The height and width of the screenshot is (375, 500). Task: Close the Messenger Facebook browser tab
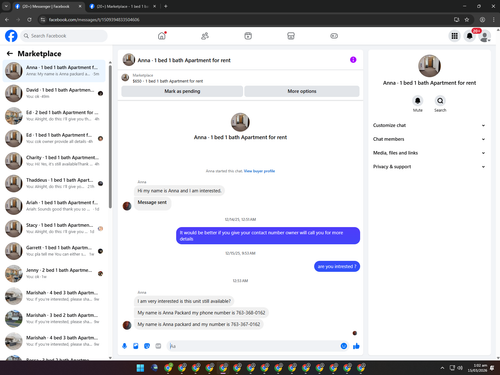(80, 6)
